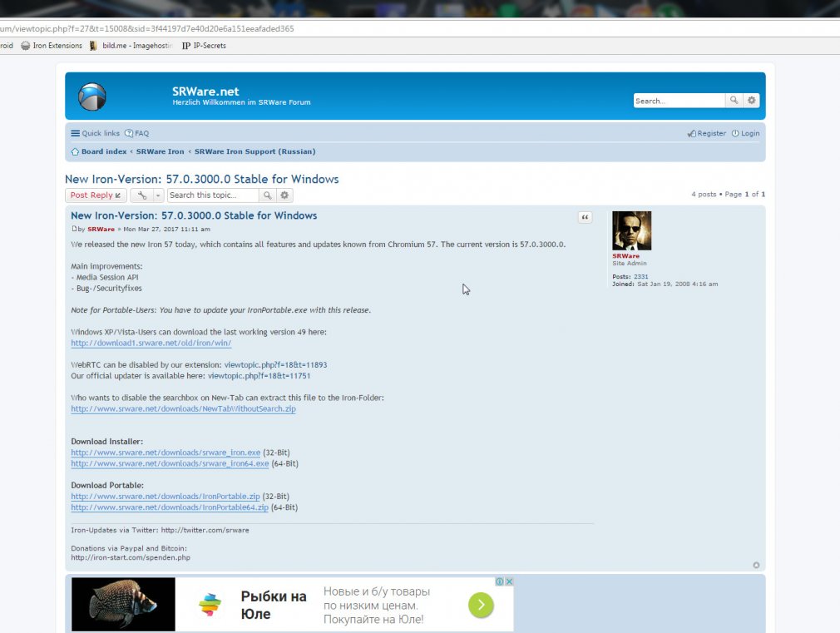Click the SRWare Iron globe logo

pyautogui.click(x=92, y=96)
